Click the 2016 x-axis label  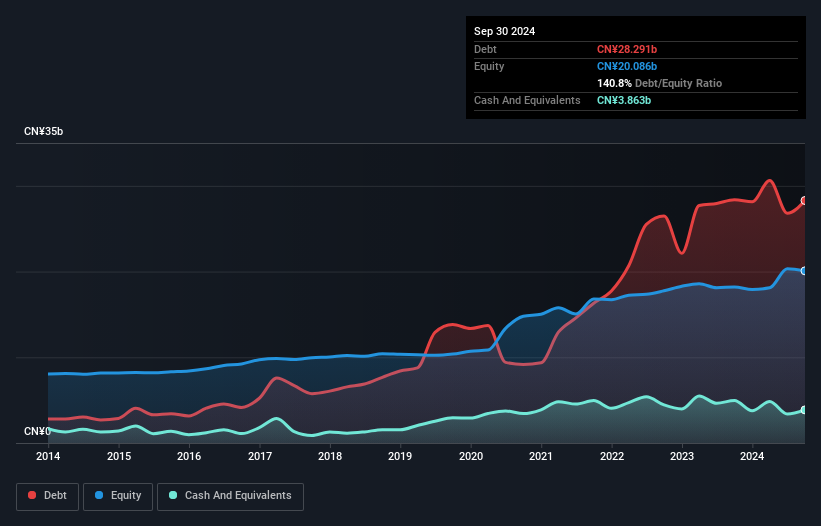pyautogui.click(x=189, y=456)
